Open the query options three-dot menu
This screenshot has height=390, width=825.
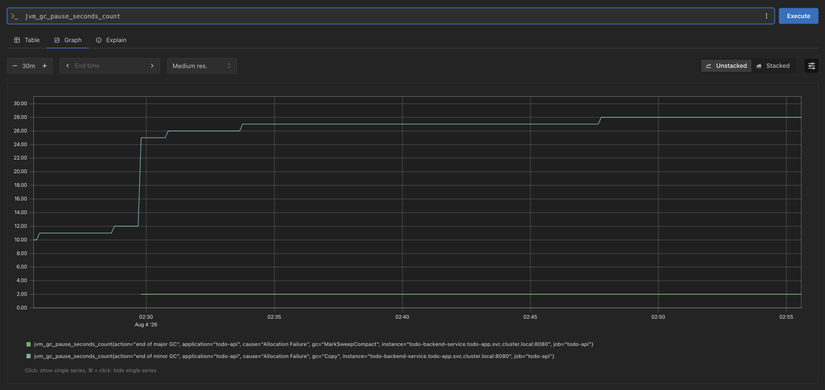pyautogui.click(x=766, y=16)
